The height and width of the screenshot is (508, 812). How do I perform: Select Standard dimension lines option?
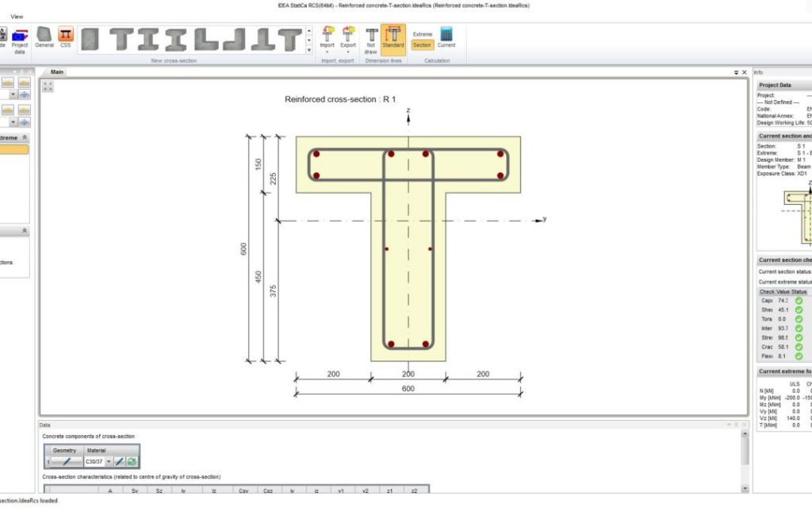click(x=393, y=40)
